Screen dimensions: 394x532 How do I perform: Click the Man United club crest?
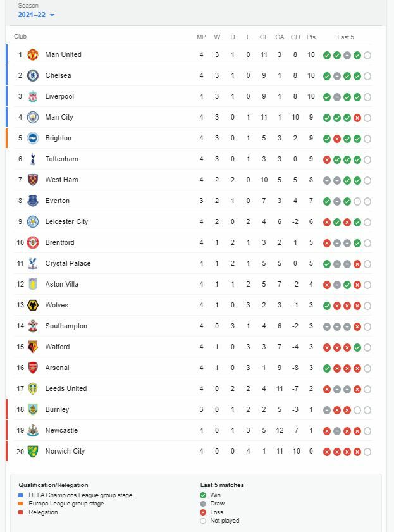click(33, 54)
